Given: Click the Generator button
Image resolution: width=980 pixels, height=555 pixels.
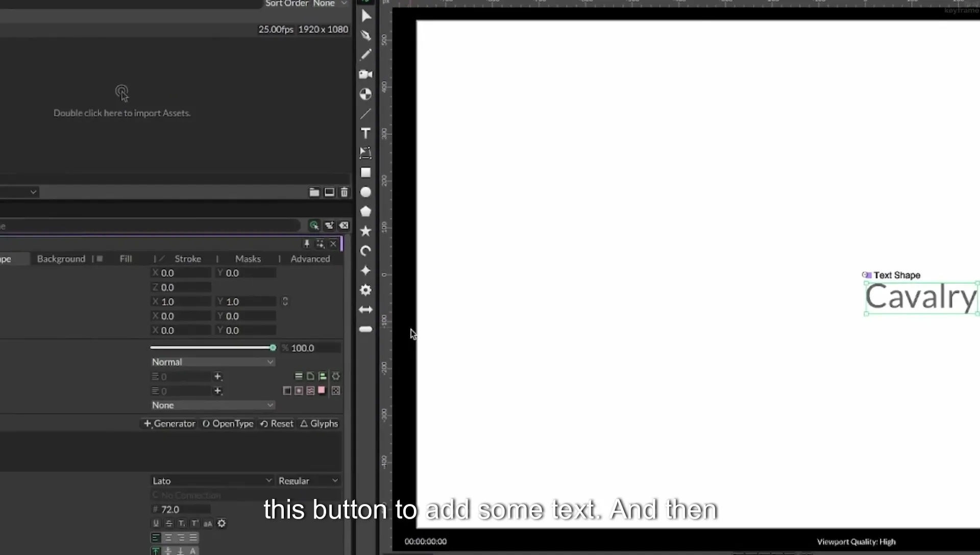Looking at the screenshot, I should pos(169,424).
